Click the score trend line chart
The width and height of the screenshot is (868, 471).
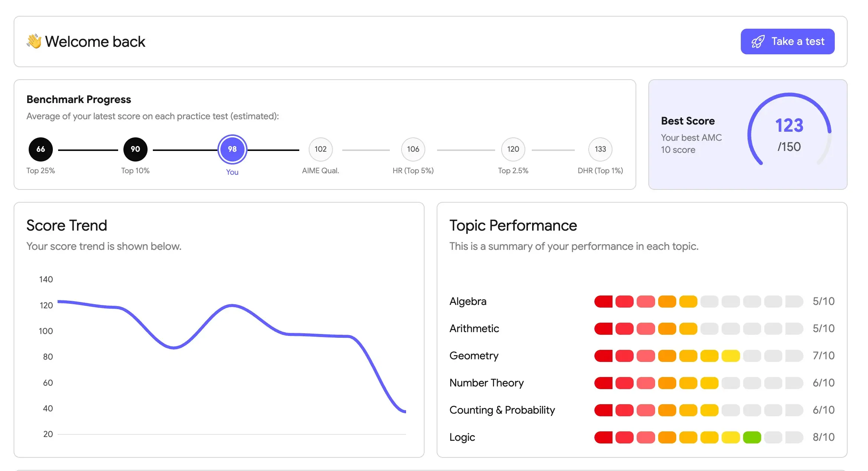coord(231,357)
